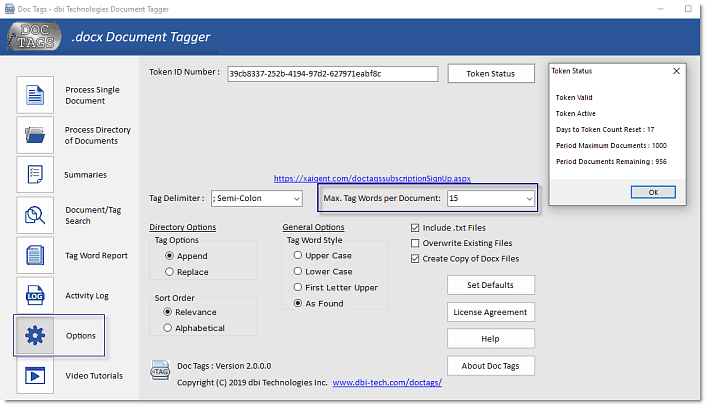
Task: Click OK in Token Status popup
Action: tap(653, 192)
